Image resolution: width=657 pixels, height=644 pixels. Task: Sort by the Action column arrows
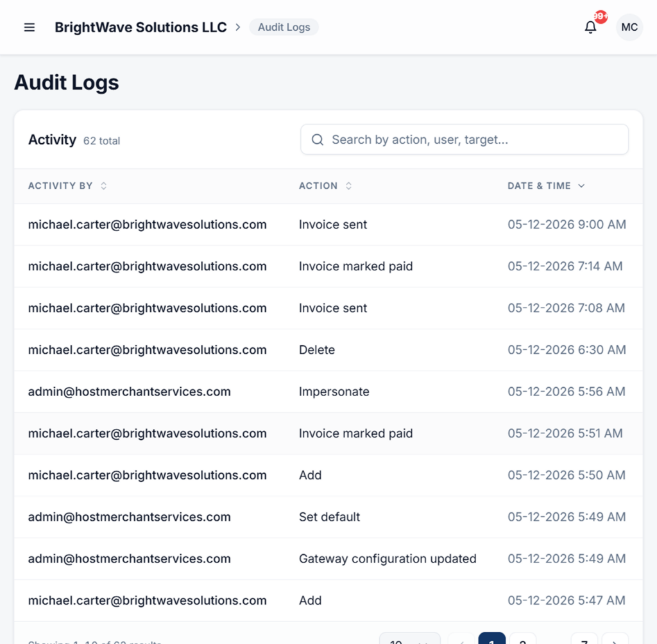click(348, 186)
